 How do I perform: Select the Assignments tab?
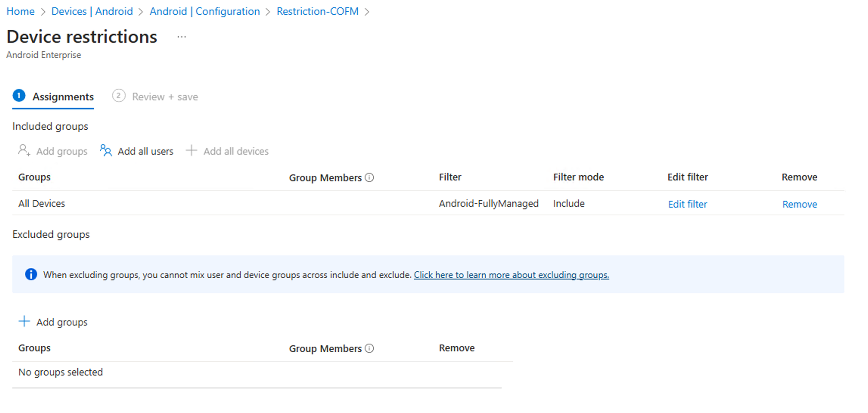pyautogui.click(x=53, y=96)
